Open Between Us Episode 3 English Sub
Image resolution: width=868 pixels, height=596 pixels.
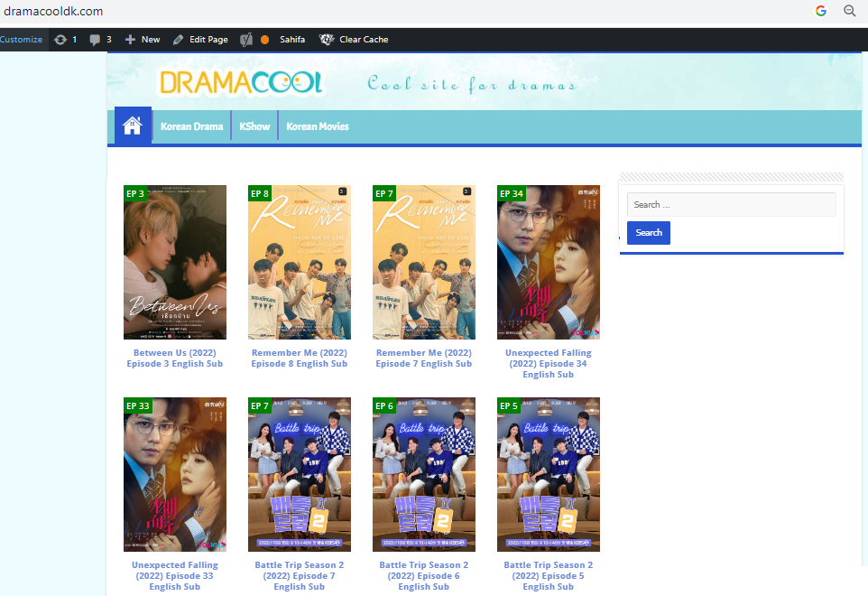click(x=174, y=358)
